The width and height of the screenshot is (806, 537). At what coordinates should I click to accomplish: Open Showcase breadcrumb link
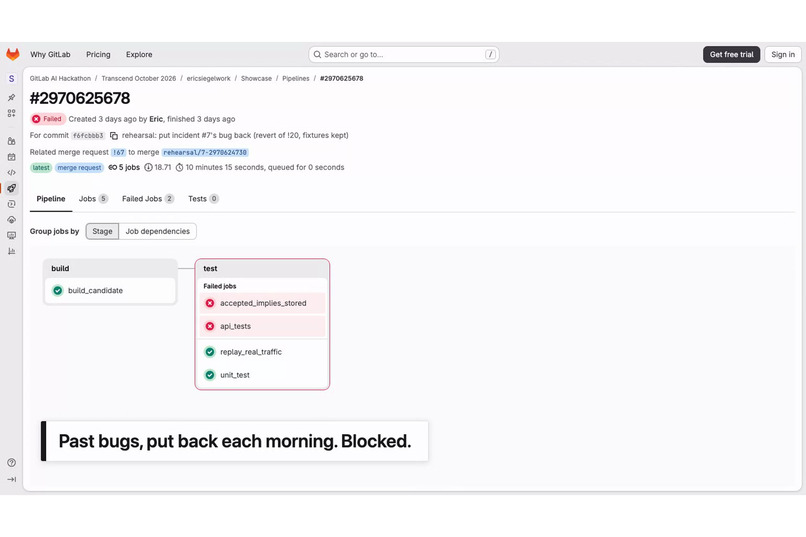pyautogui.click(x=256, y=79)
